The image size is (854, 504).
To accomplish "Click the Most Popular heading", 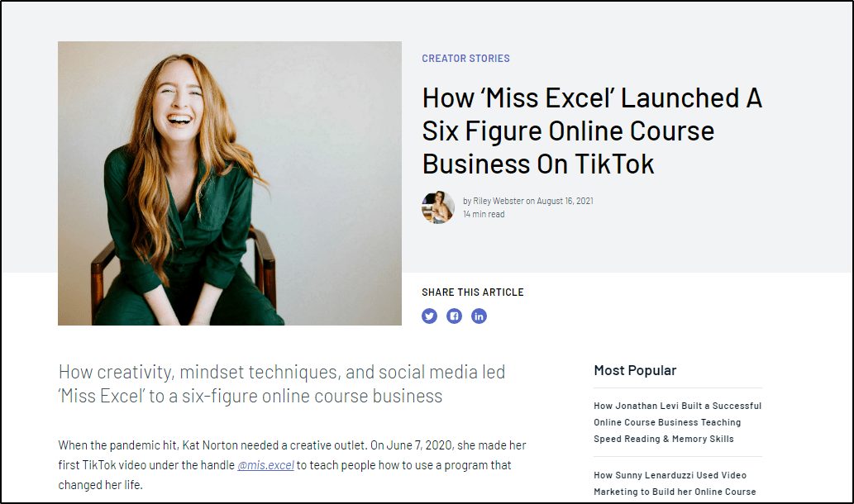I will 633,370.
